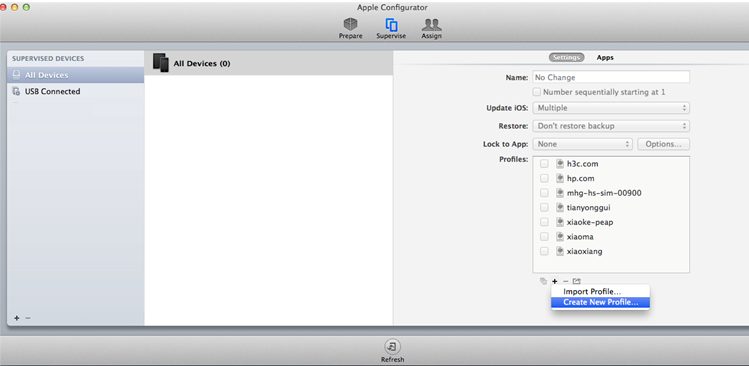749x366 pixels.
Task: Select the xiaoxiang profile name
Action: point(584,251)
